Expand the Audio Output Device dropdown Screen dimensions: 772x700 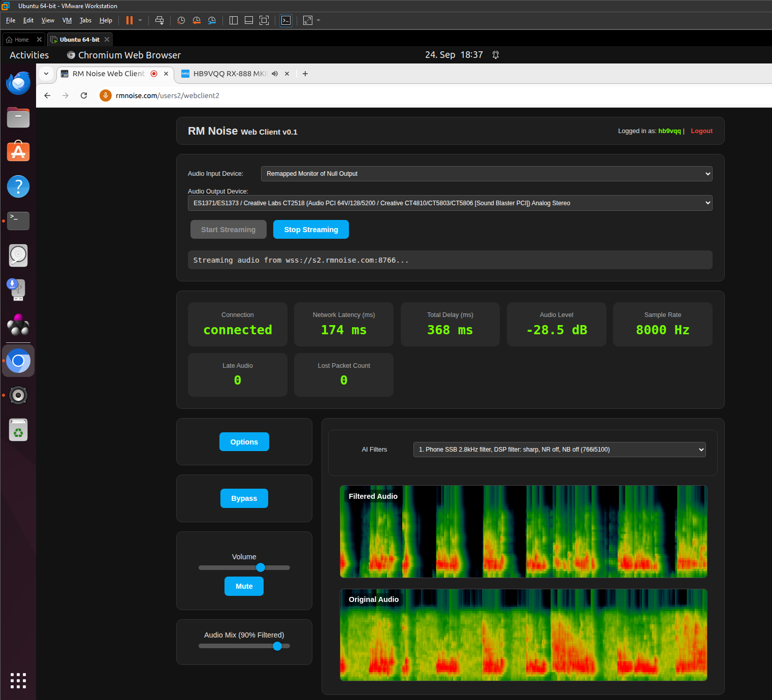point(450,203)
